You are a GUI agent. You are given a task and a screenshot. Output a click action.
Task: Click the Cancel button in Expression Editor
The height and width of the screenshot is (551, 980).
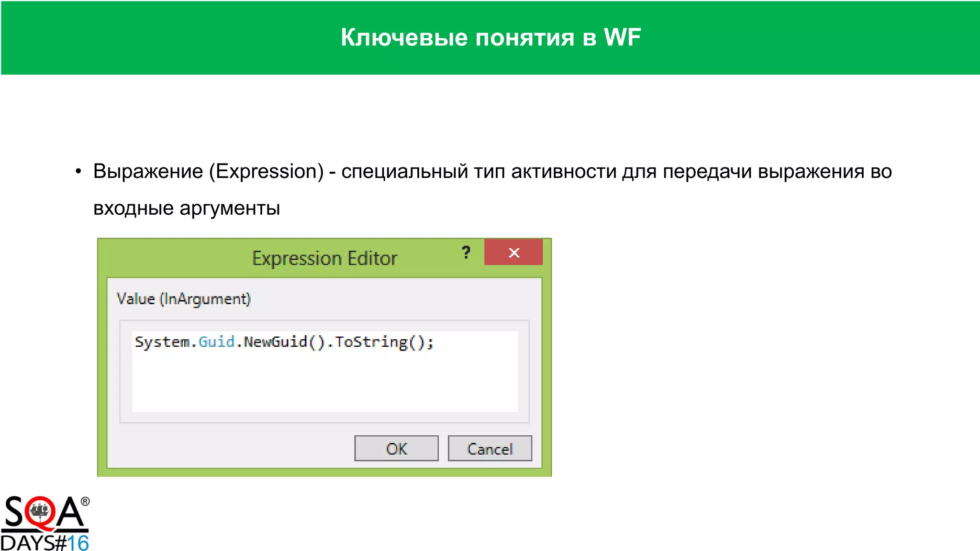tap(490, 448)
